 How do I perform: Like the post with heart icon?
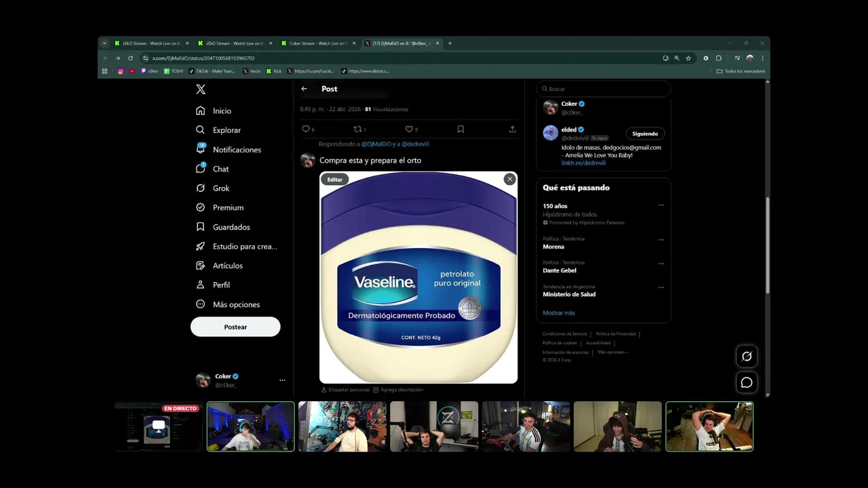[x=409, y=129]
